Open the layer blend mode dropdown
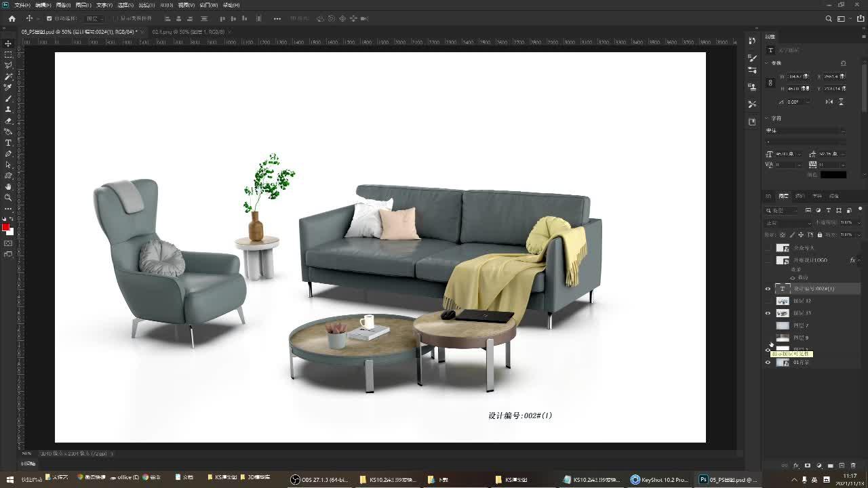The height and width of the screenshot is (488, 868). pos(788,222)
